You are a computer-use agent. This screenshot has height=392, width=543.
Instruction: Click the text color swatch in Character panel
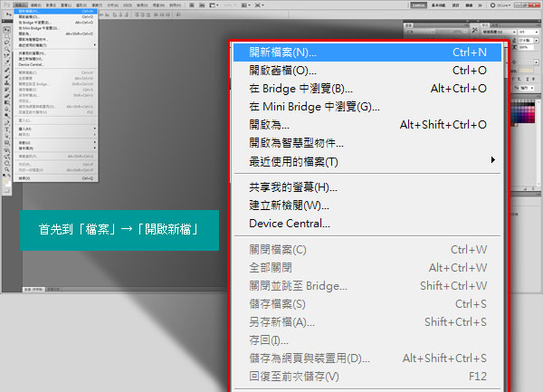click(x=526, y=71)
